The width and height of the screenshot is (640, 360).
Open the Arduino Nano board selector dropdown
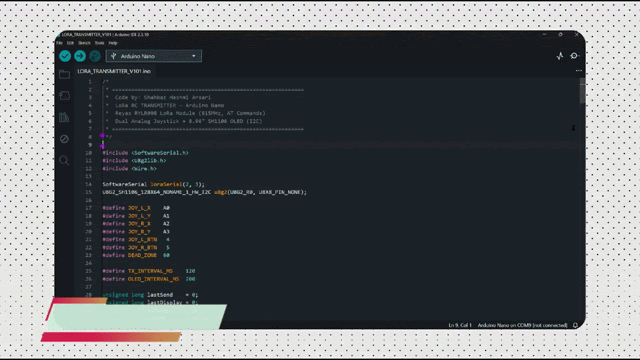(153, 56)
